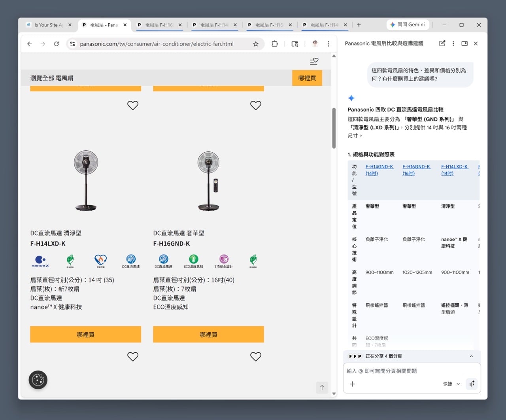
Task: Bookmark this page with the star icon
Action: (x=256, y=44)
